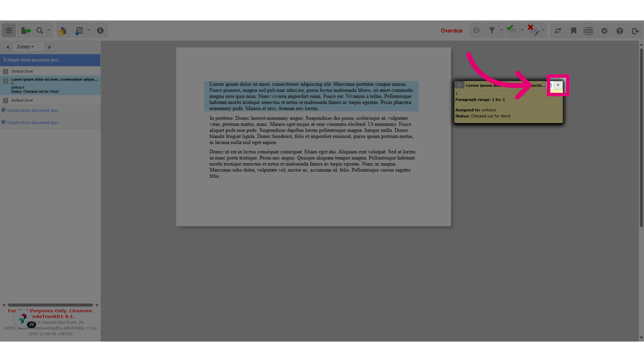The image size is (644, 362).
Task: Click the copy pages icon with yellow badge
Action: (64, 31)
